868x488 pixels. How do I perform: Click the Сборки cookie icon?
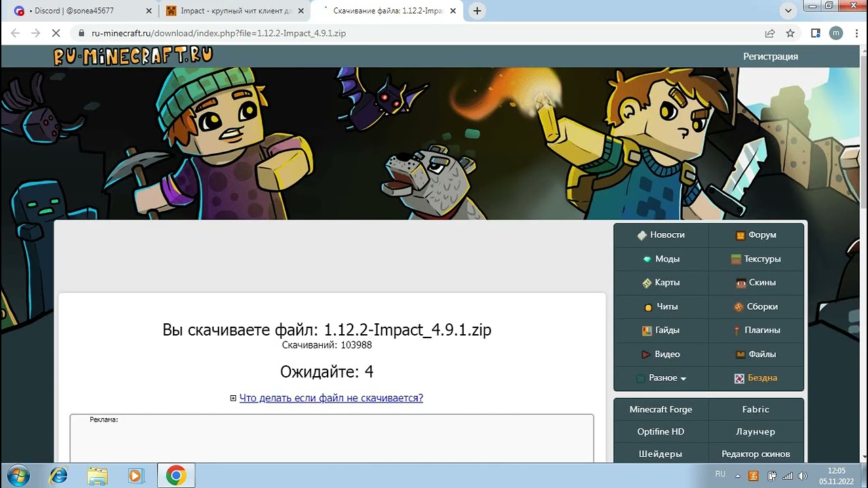(x=738, y=307)
